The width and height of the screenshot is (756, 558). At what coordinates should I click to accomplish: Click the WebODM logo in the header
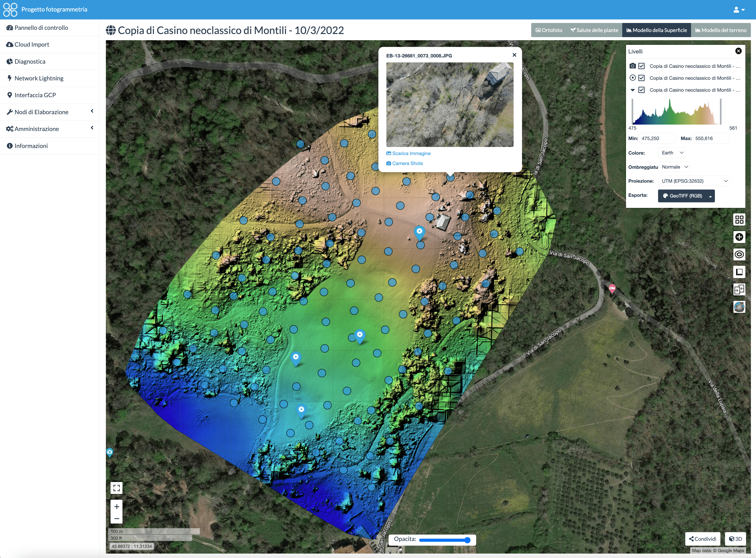click(10, 9)
